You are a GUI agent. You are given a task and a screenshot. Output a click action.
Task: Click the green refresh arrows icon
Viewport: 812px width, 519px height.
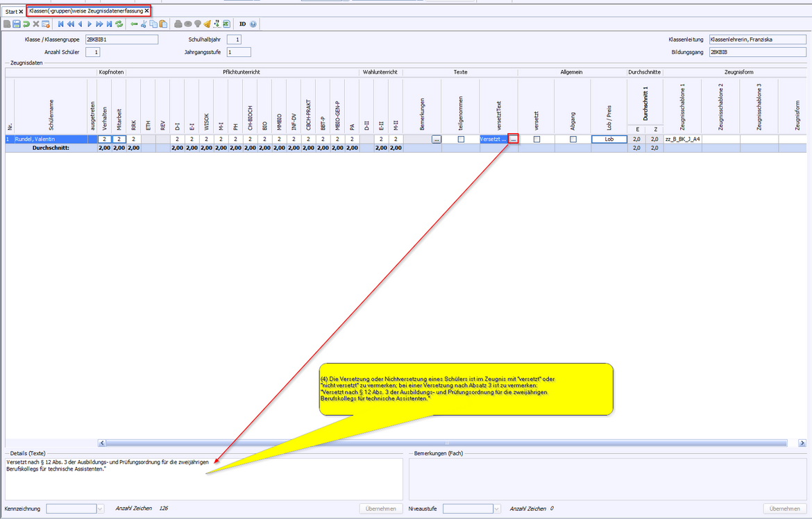(x=119, y=24)
